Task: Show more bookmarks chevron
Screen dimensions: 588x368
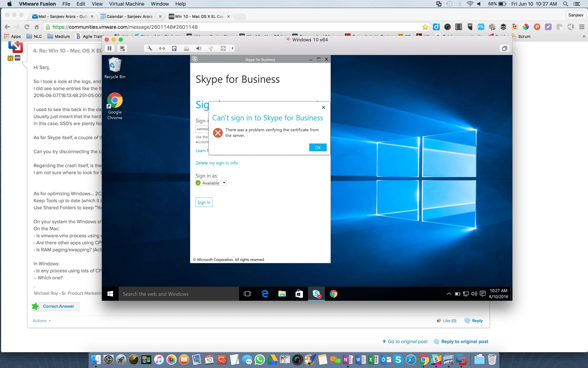Action: point(584,36)
